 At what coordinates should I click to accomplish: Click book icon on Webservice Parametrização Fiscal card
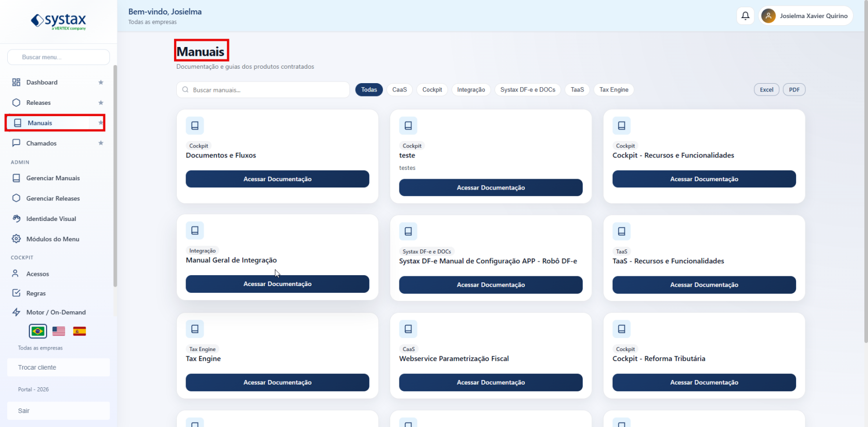(x=408, y=329)
